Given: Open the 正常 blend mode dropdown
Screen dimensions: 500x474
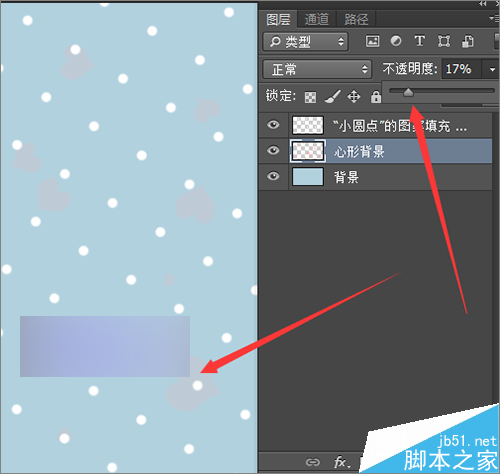Looking at the screenshot, I should 317,69.
